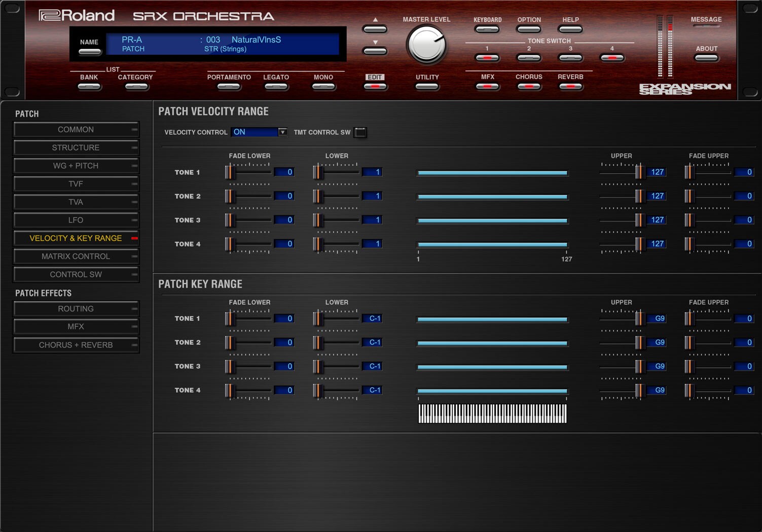Open the MATRIX CONTROL tab
This screenshot has height=532, width=762.
tap(76, 256)
